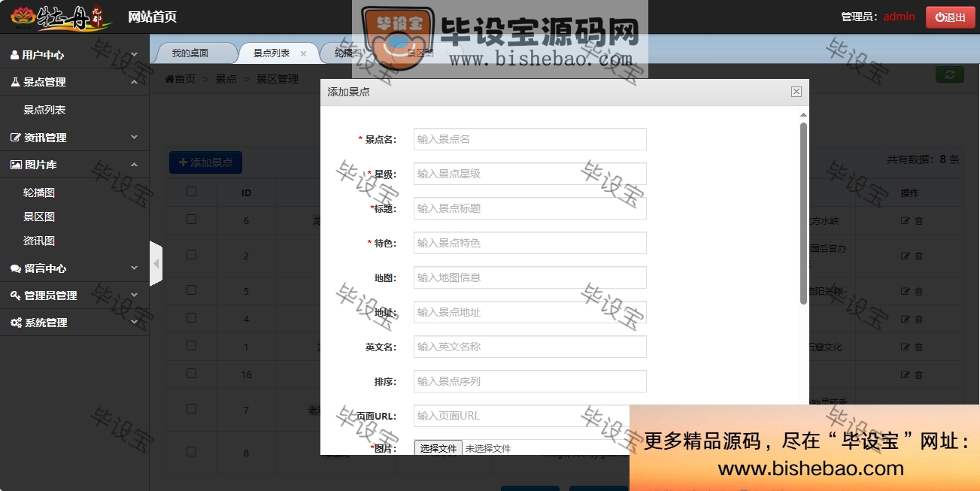Click the site logo in the header
The image size is (980, 491).
click(62, 17)
